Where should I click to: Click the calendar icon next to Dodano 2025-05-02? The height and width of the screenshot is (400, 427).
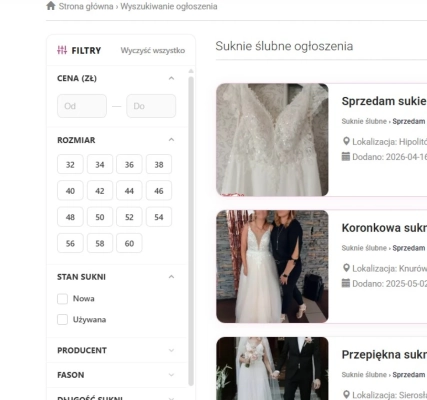(346, 283)
